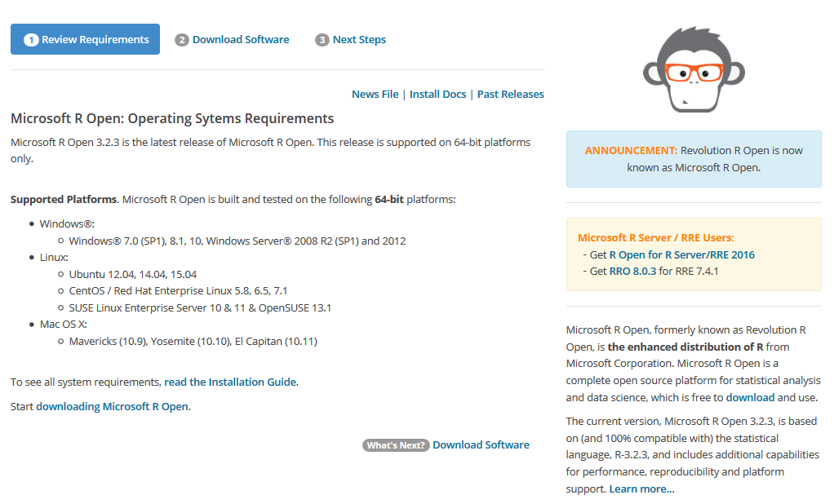Image resolution: width=834 pixels, height=504 pixels.
Task: Select the Review Requirements tab
Action: pyautogui.click(x=85, y=39)
